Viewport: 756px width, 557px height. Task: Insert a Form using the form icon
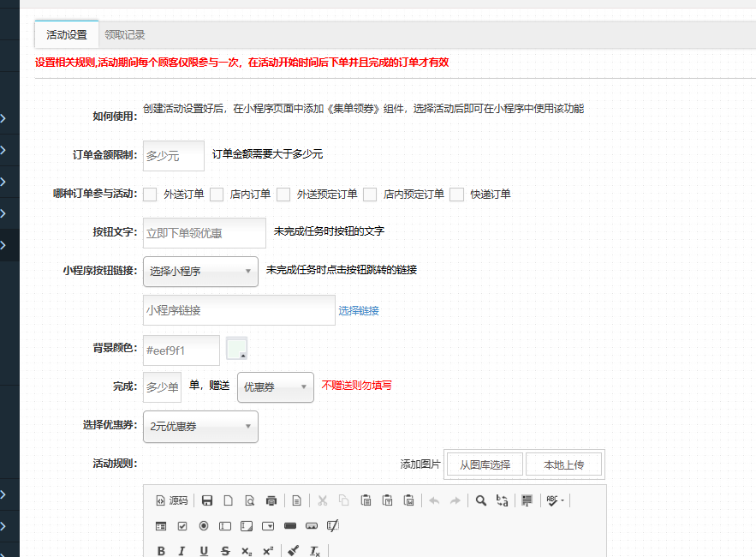(161, 525)
